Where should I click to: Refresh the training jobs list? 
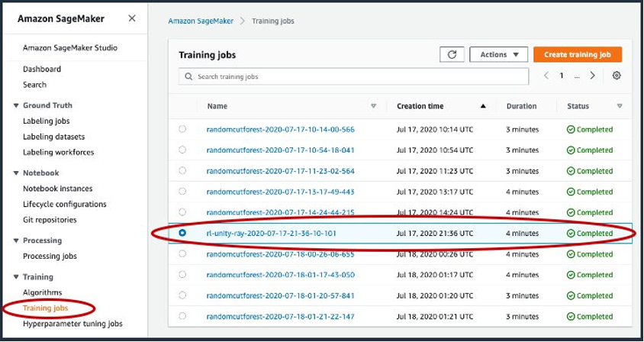point(452,55)
